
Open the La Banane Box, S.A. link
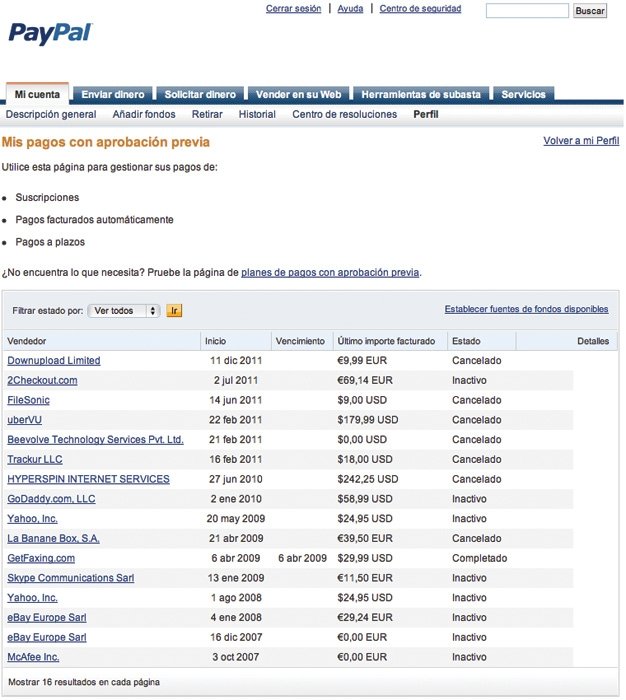pyautogui.click(x=53, y=538)
